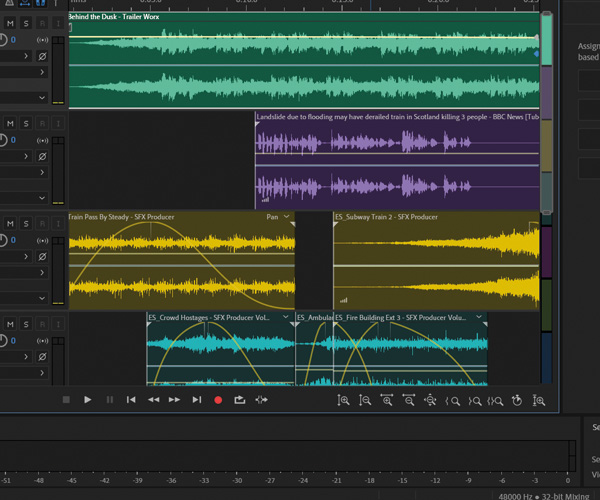This screenshot has width=600, height=500.
Task: Click the Rewind button
Action: click(153, 400)
